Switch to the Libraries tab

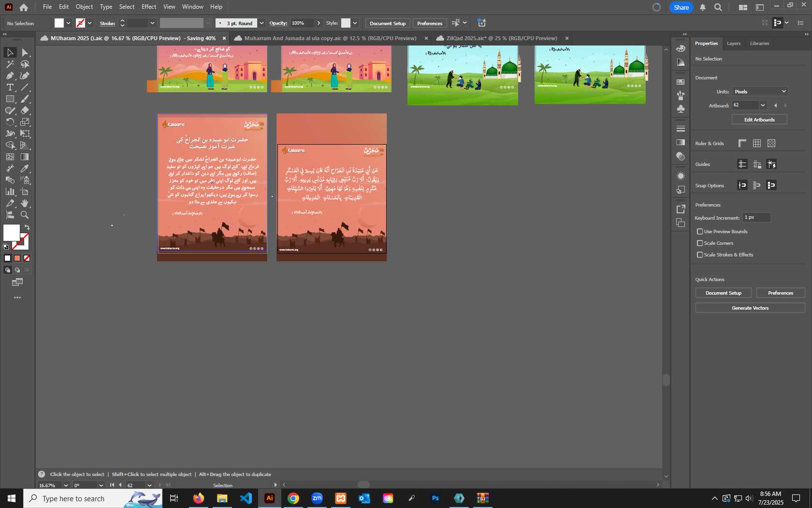759,44
